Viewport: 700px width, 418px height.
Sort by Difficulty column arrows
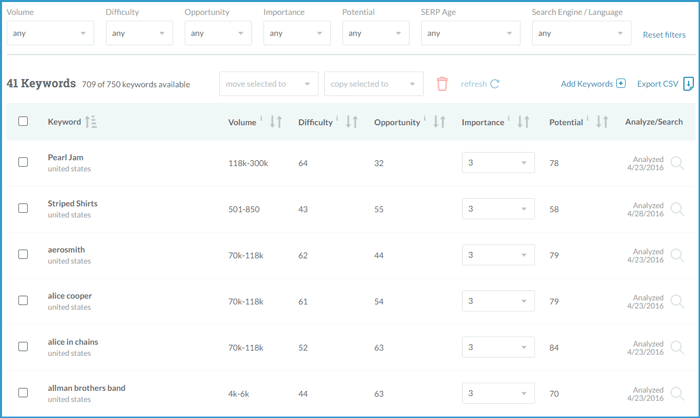(352, 122)
